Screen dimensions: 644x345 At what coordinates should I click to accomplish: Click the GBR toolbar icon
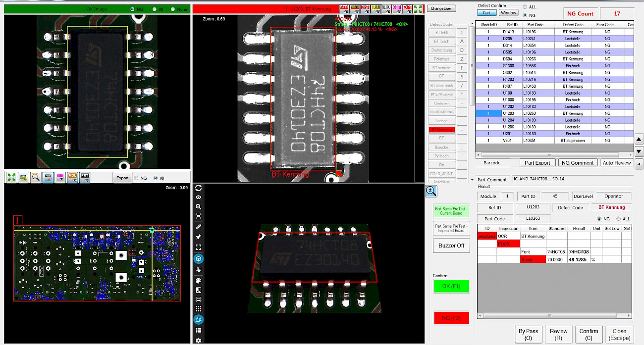coord(396,8)
